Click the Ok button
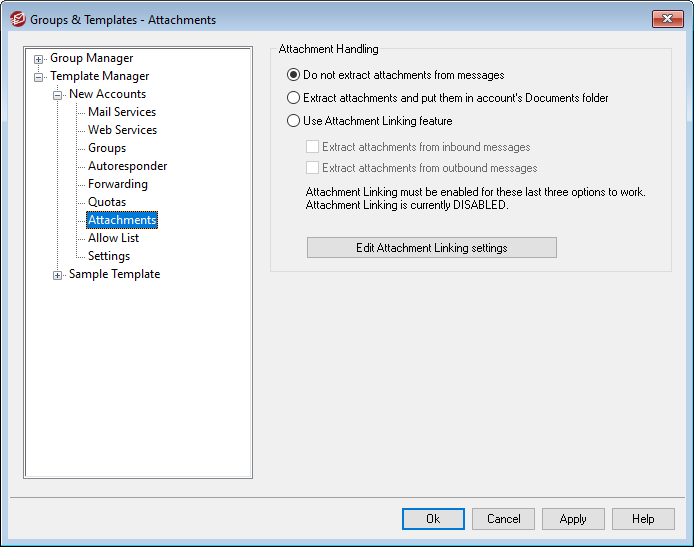 click(433, 519)
